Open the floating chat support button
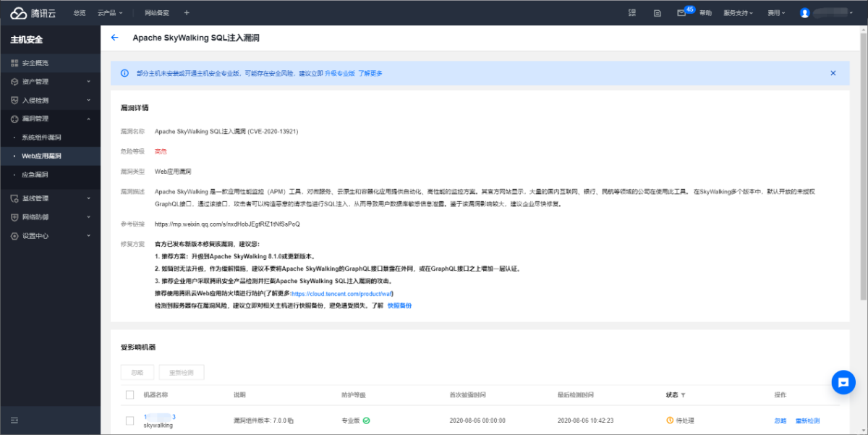868x435 pixels. pos(843,382)
